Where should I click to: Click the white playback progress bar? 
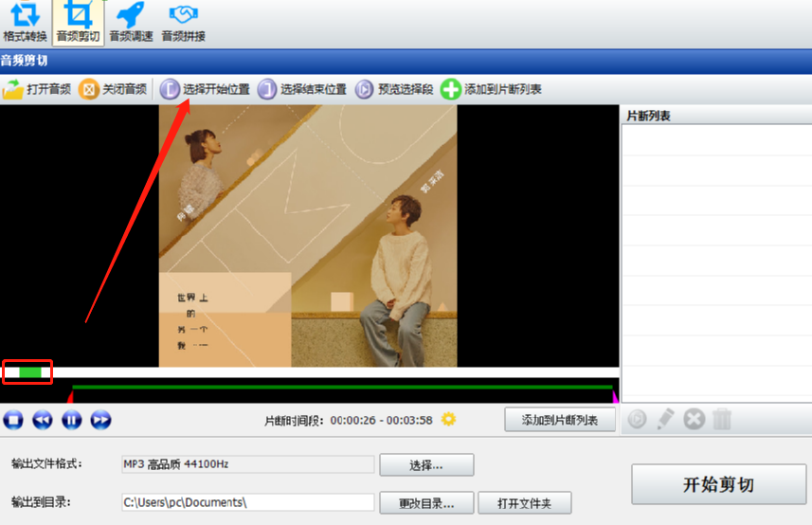[x=310, y=372]
